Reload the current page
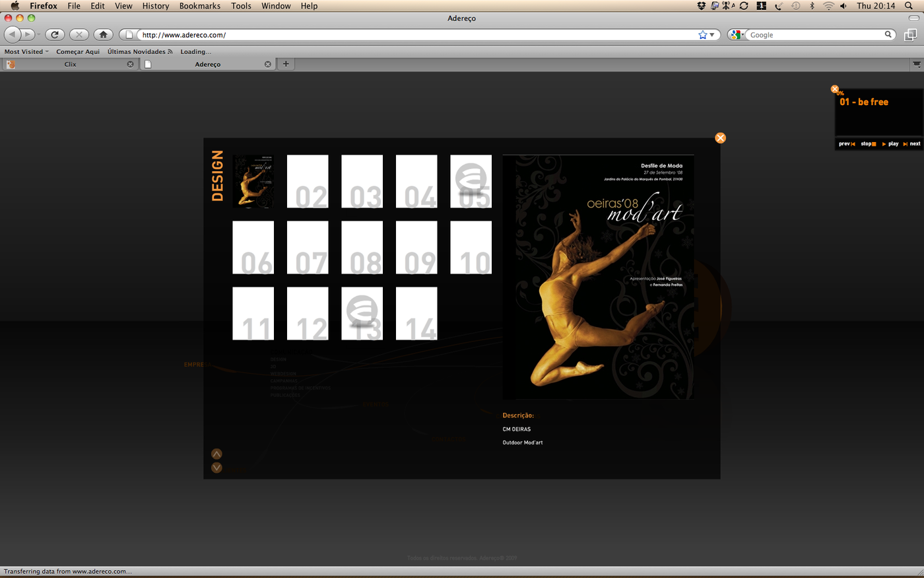 55,34
